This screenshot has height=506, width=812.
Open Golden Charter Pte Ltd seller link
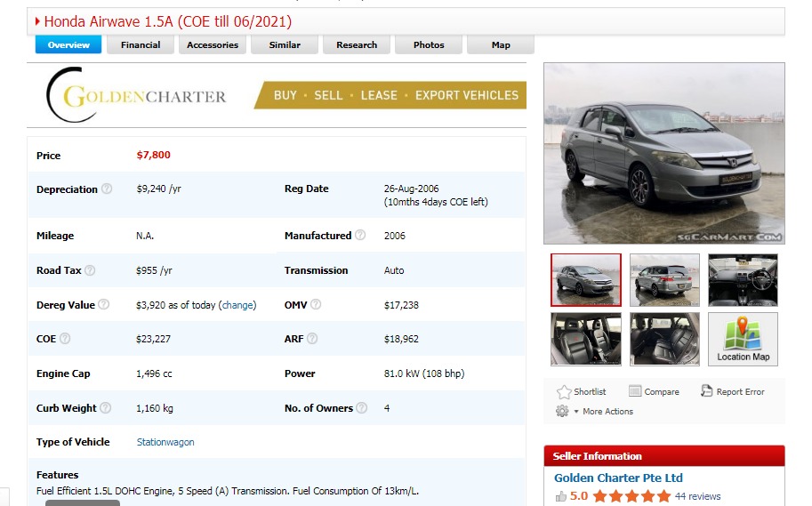click(x=618, y=478)
